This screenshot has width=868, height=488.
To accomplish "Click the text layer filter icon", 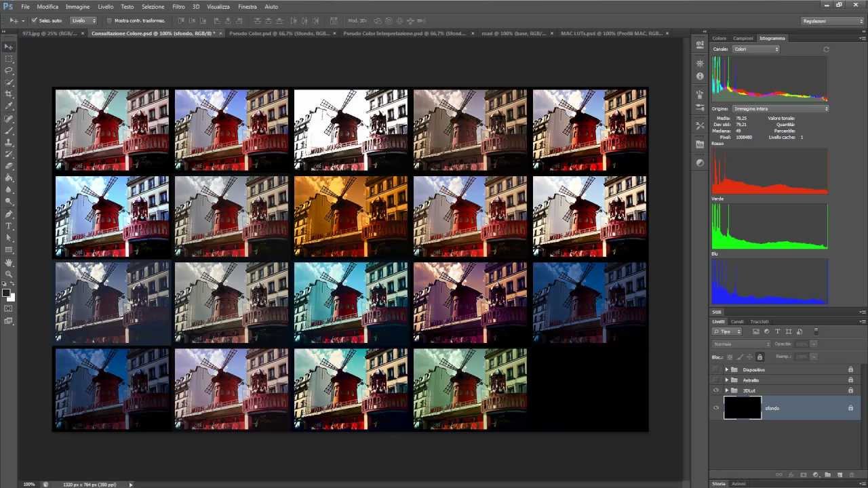I will pos(778,331).
